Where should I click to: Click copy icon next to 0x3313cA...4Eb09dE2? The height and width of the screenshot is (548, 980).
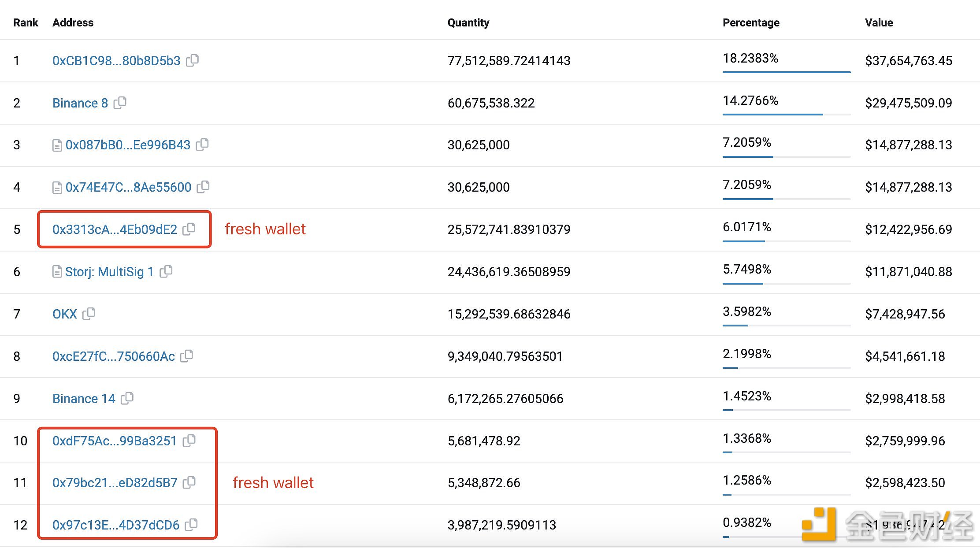coord(193,229)
